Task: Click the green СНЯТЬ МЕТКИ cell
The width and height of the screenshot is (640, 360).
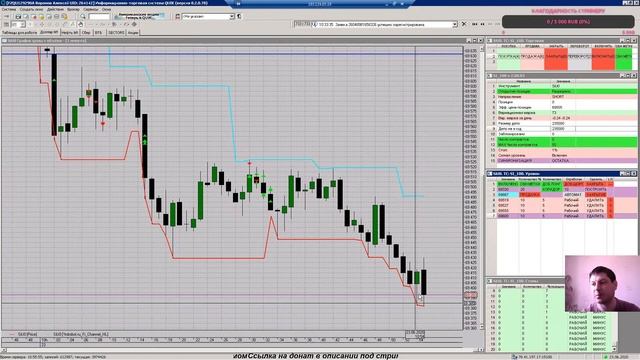Action: (624, 56)
